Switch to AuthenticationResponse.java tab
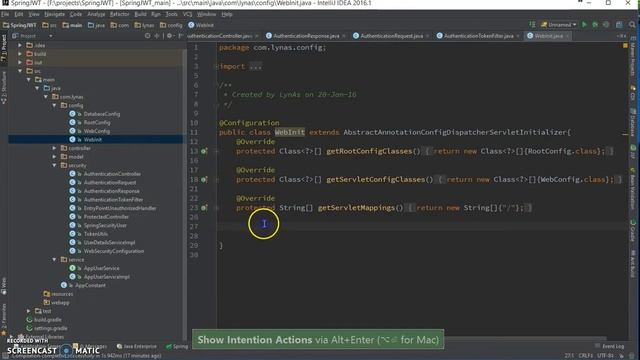The height and width of the screenshot is (360, 640). [306, 36]
